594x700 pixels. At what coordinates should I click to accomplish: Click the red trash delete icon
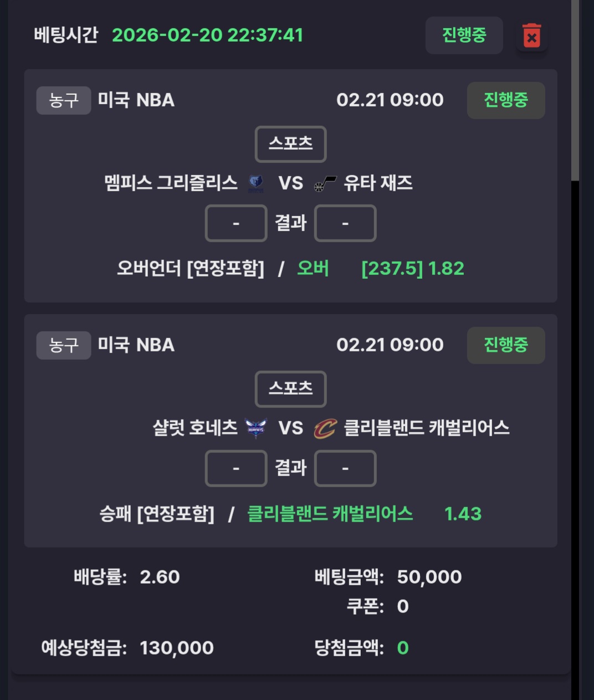(531, 35)
